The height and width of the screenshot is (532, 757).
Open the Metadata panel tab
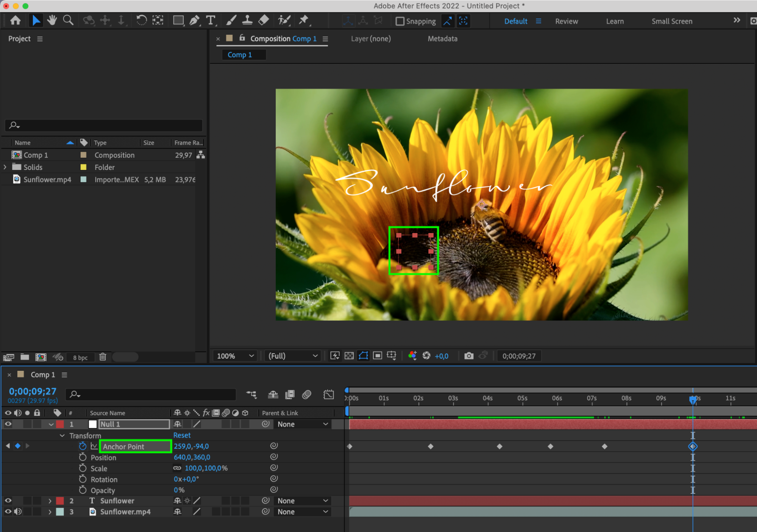442,39
